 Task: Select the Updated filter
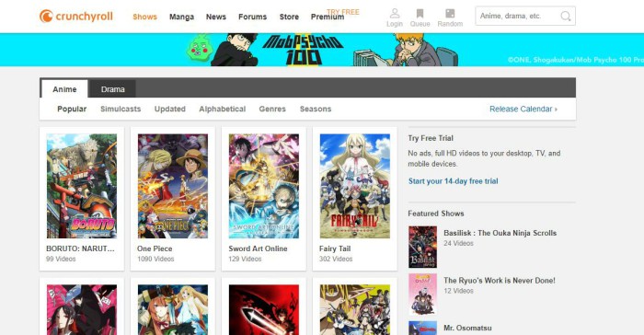(x=170, y=109)
